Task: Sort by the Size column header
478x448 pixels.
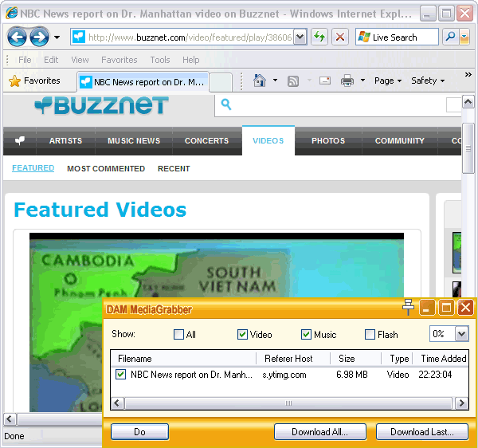Action: (x=356, y=359)
